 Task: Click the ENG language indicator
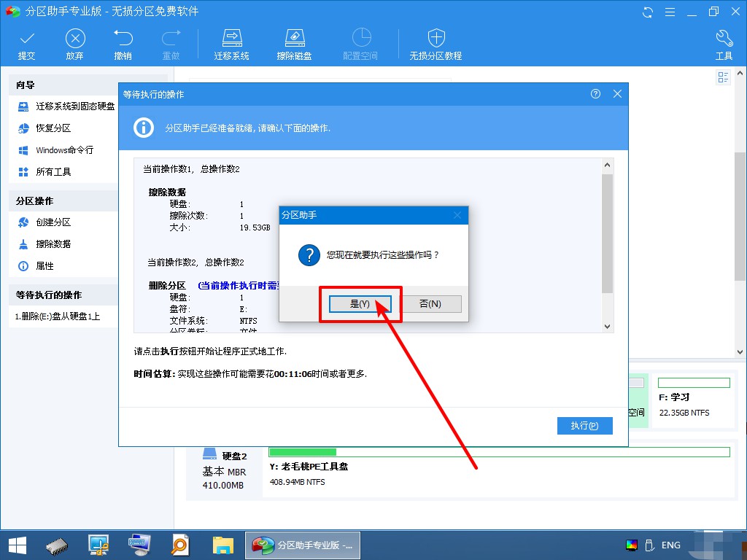click(x=671, y=545)
